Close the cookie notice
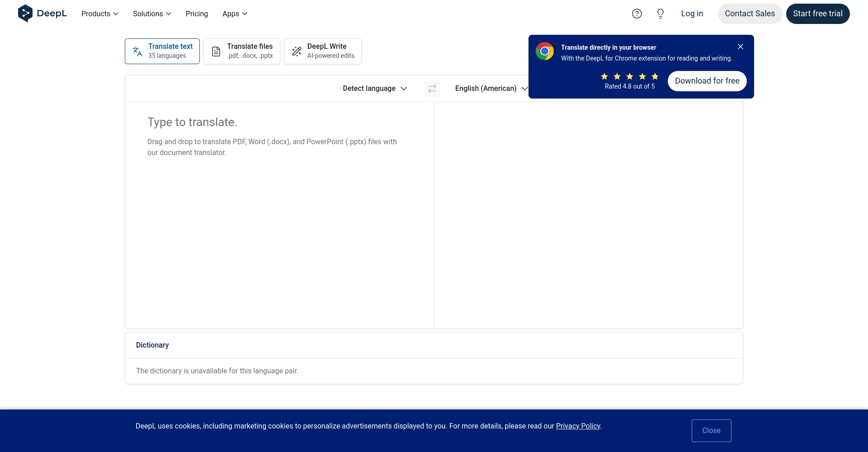 click(712, 431)
